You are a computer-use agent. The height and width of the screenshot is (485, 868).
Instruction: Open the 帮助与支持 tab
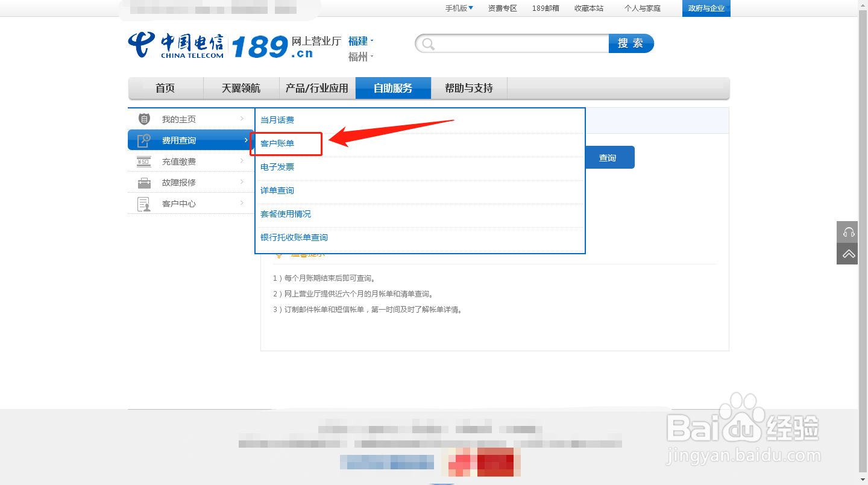point(469,88)
